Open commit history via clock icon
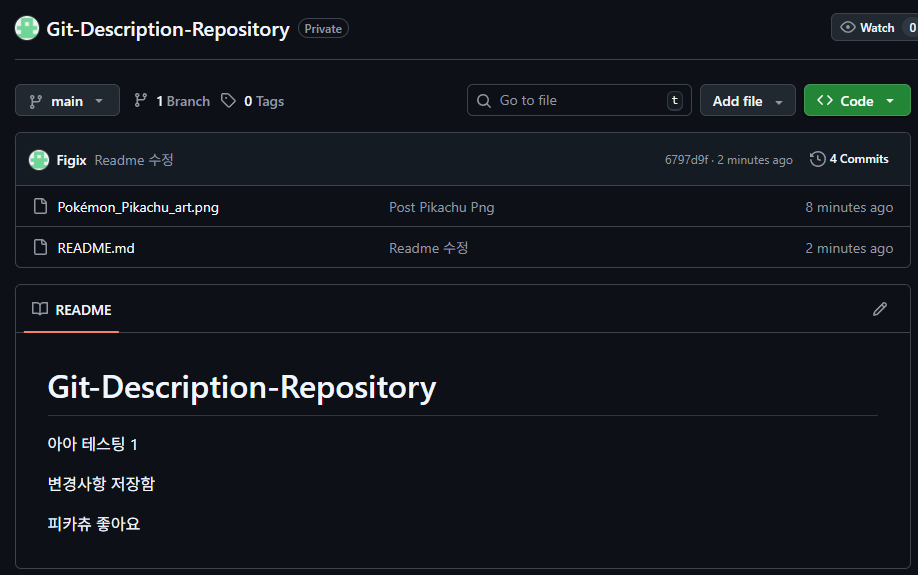 click(x=818, y=159)
